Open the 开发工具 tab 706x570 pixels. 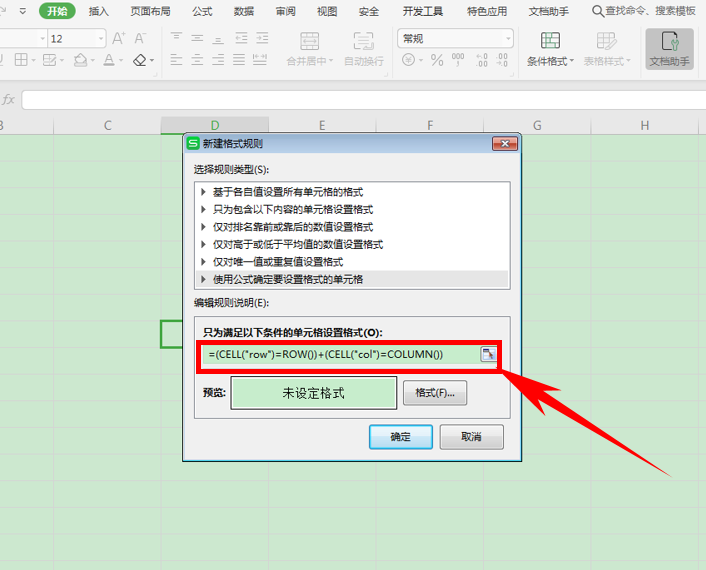pyautogui.click(x=423, y=11)
